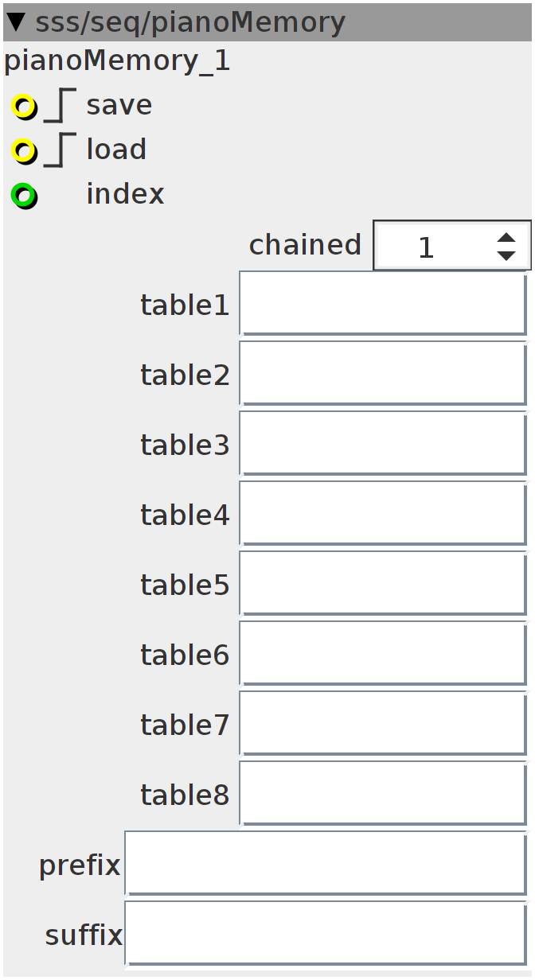This screenshot has height=980, width=535.
Task: Focus the table1 text field
Action: point(383,304)
